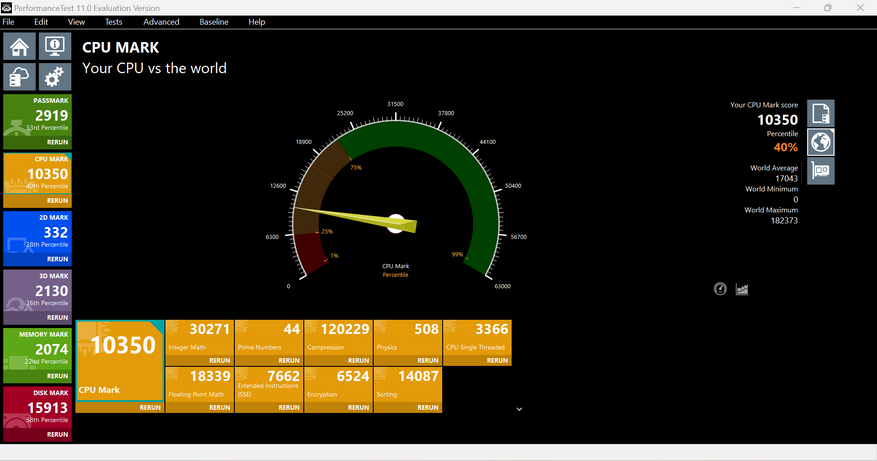Open the Edit menu
877x461 pixels.
(x=41, y=22)
